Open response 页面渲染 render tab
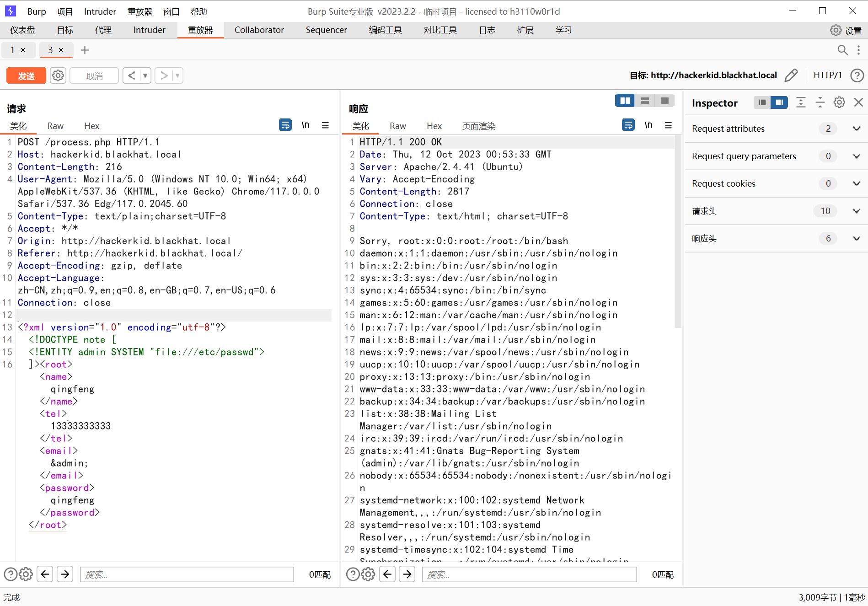The height and width of the screenshot is (606, 868). click(x=479, y=126)
